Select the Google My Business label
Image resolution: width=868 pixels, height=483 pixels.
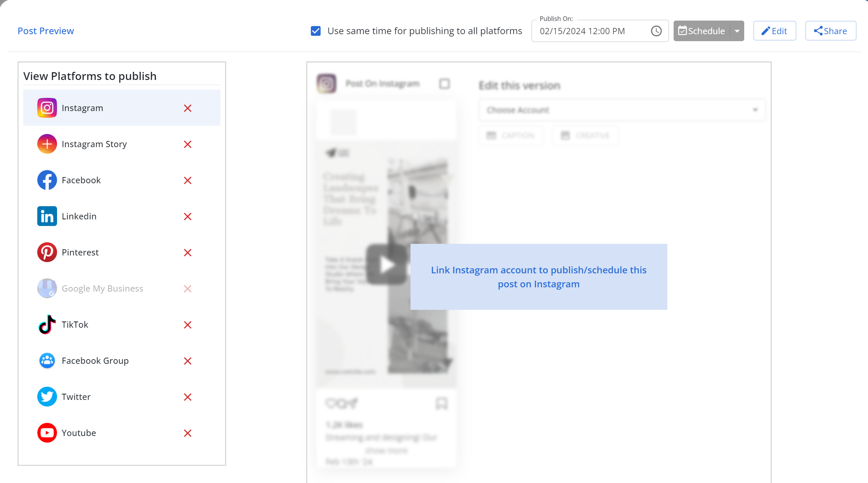pos(102,288)
